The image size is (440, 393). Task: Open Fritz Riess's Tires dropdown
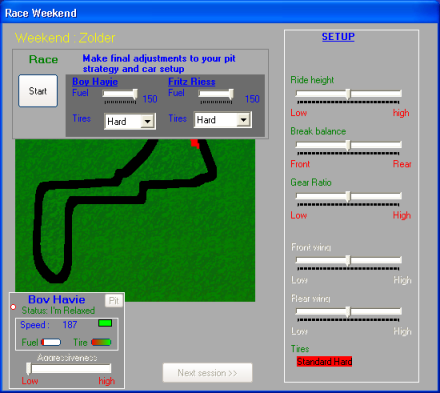pyautogui.click(x=244, y=120)
